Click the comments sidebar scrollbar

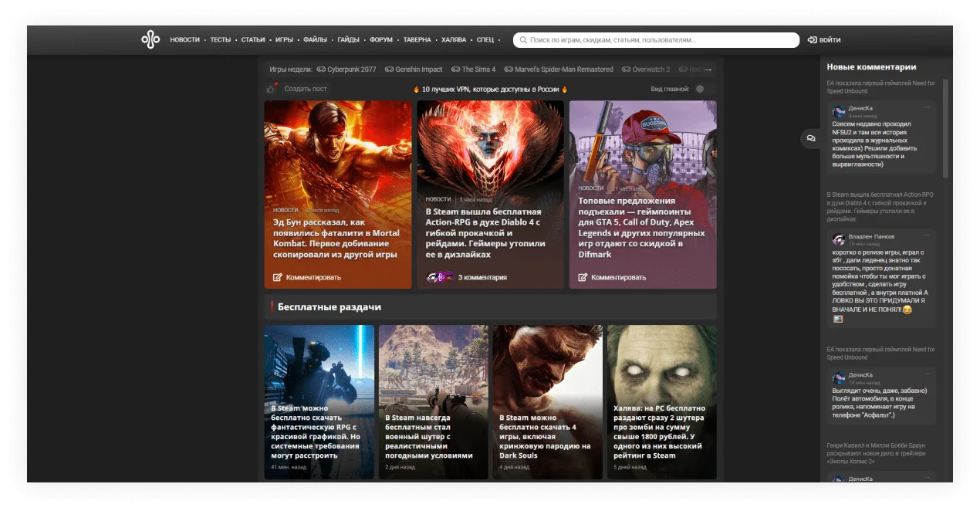(946, 127)
